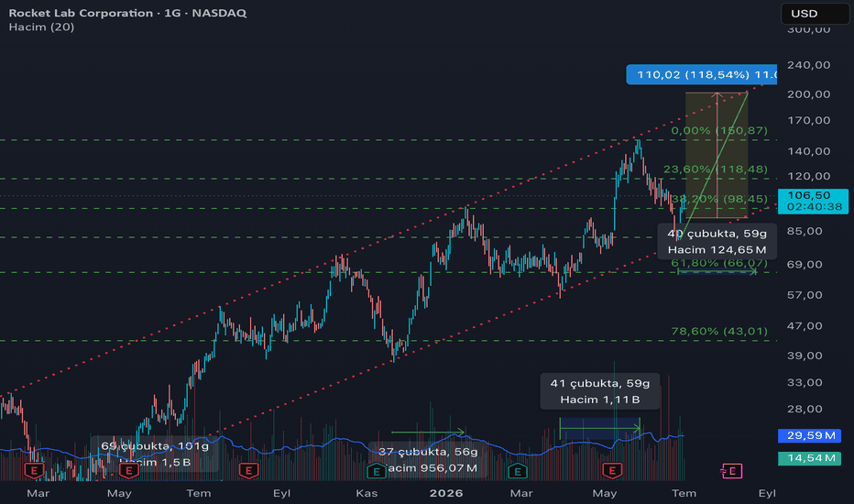Click the 2026 label on time axis
Screen dimensions: 854x504
(446, 493)
